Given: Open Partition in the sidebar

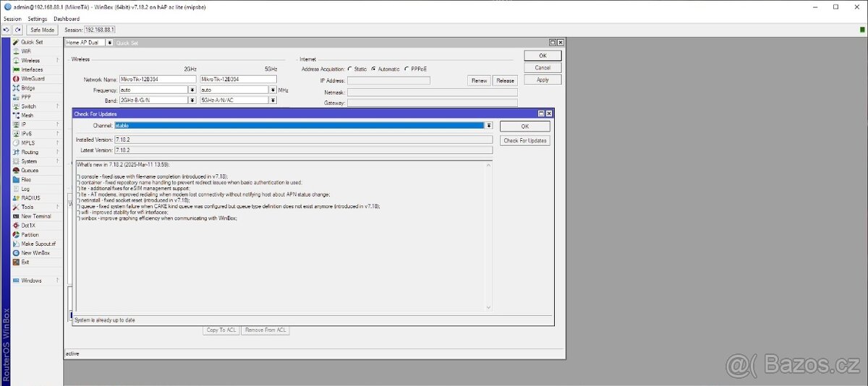Looking at the screenshot, I should coord(30,235).
